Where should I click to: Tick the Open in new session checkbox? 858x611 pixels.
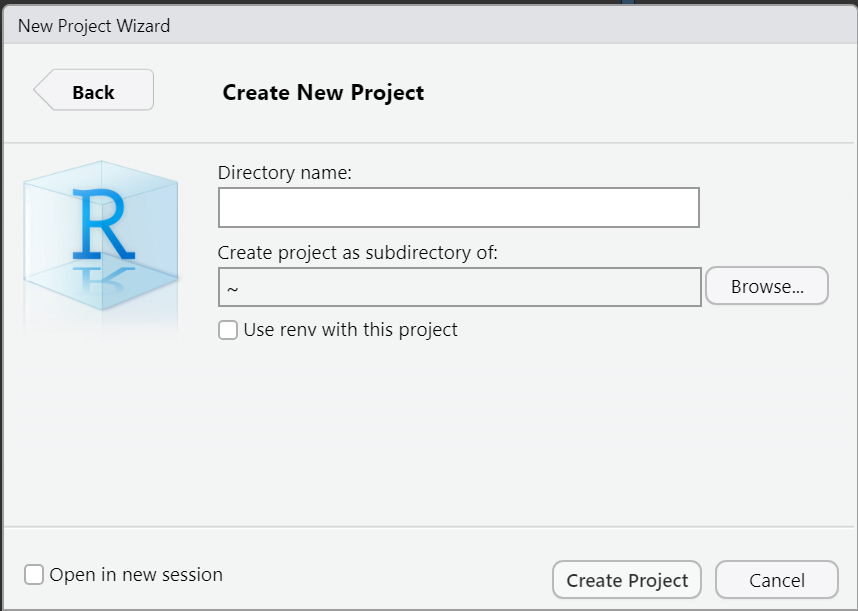pyautogui.click(x=33, y=574)
